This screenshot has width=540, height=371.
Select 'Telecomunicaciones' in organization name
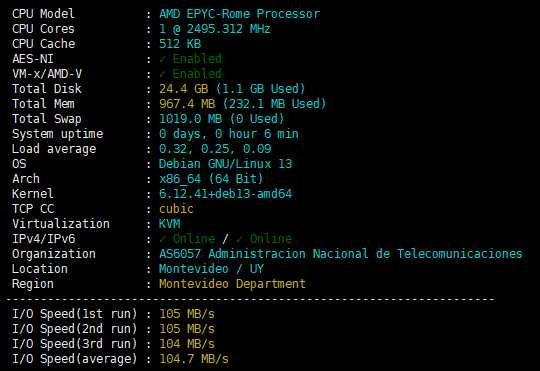click(x=460, y=254)
